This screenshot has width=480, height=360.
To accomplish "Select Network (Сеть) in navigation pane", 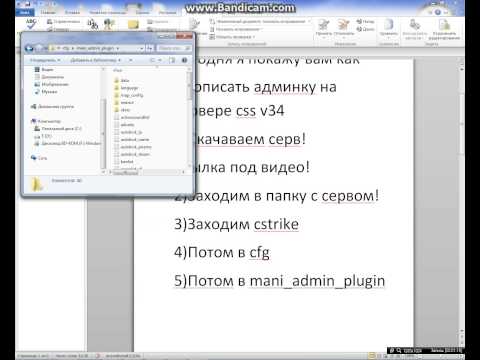I will point(39,158).
